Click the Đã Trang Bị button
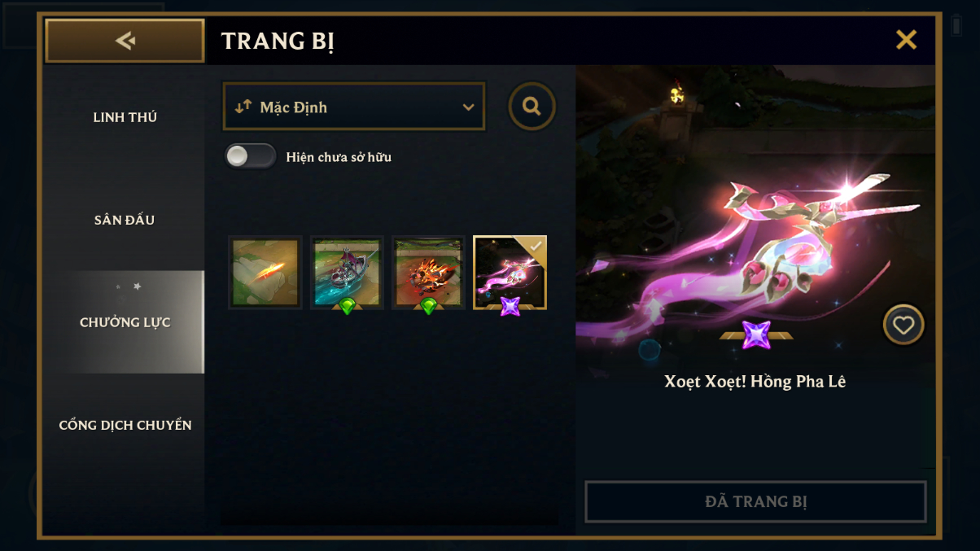Image resolution: width=980 pixels, height=551 pixels. (x=755, y=501)
